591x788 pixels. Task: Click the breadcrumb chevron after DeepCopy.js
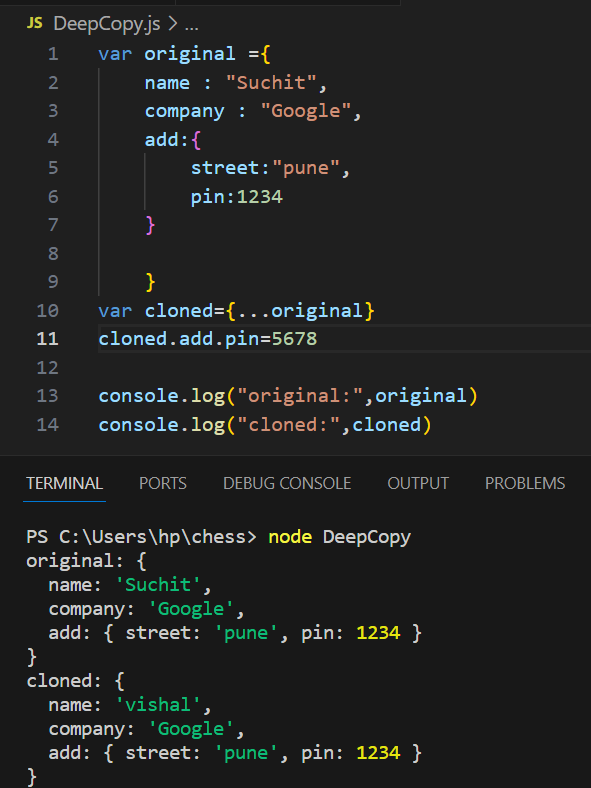[172, 24]
